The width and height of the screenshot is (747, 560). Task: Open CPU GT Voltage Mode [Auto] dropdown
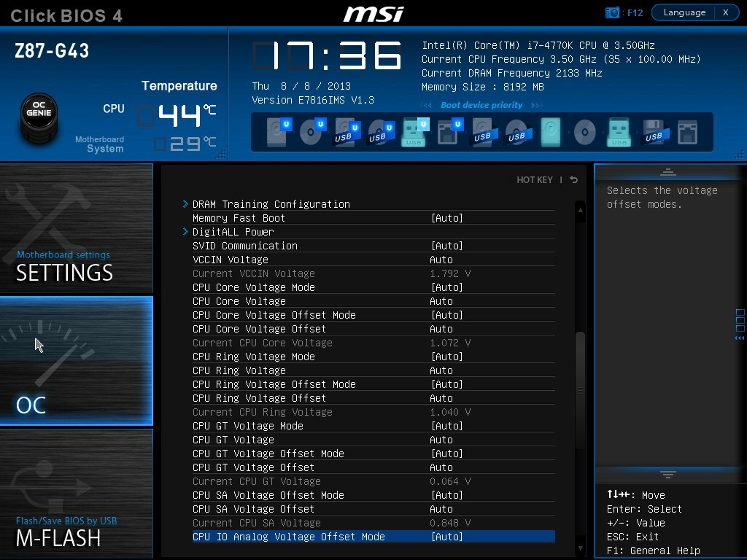(x=447, y=426)
